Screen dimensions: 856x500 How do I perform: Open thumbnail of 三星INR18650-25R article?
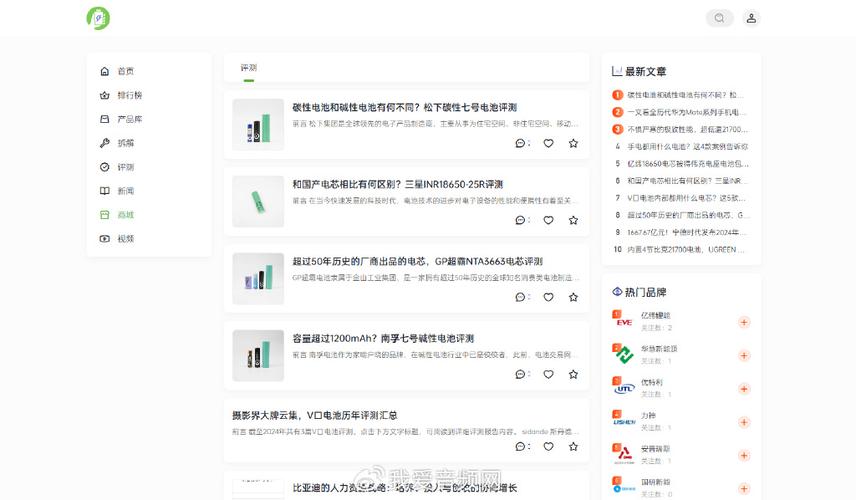258,201
